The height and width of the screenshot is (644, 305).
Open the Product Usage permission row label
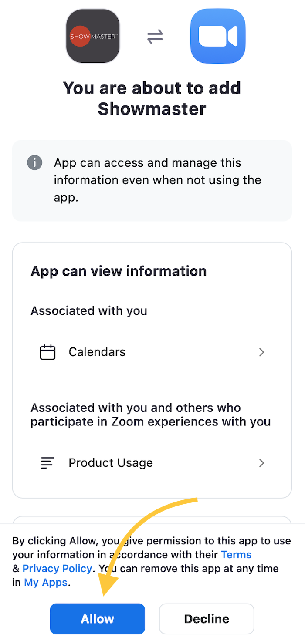click(111, 463)
